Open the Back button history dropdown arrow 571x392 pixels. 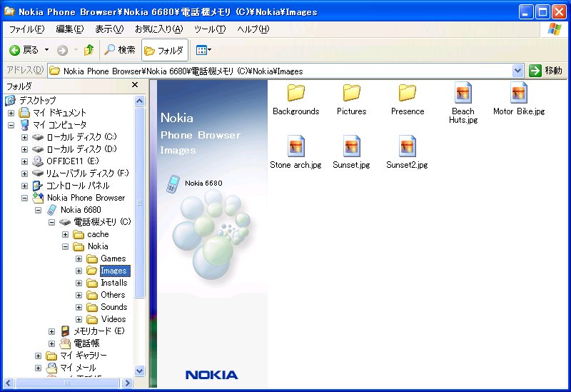46,49
